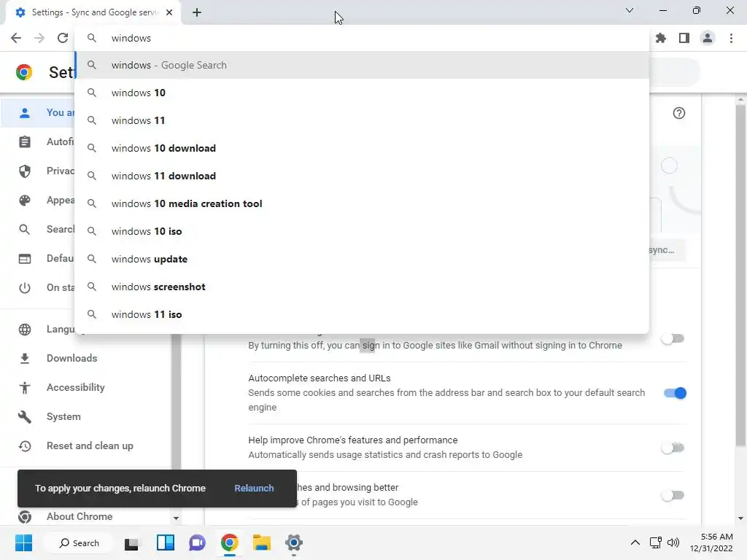Select the Privacy shield icon
The image size is (747, 560).
[24, 171]
